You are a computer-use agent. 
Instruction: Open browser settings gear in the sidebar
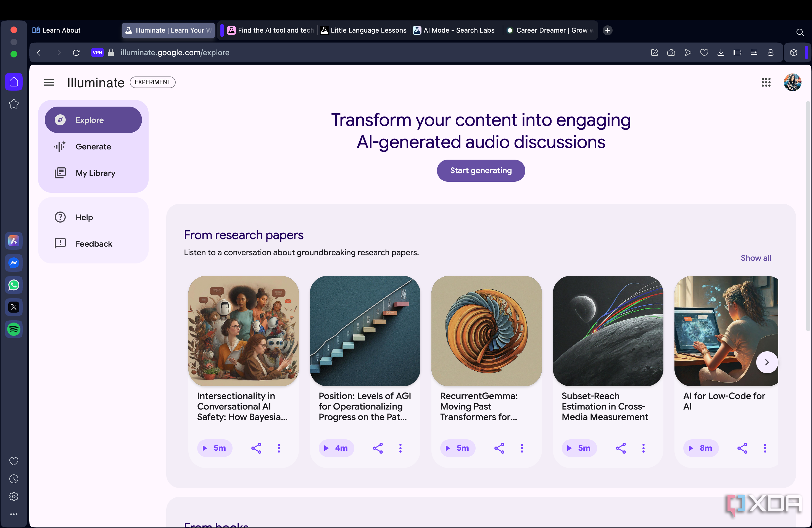[14, 497]
